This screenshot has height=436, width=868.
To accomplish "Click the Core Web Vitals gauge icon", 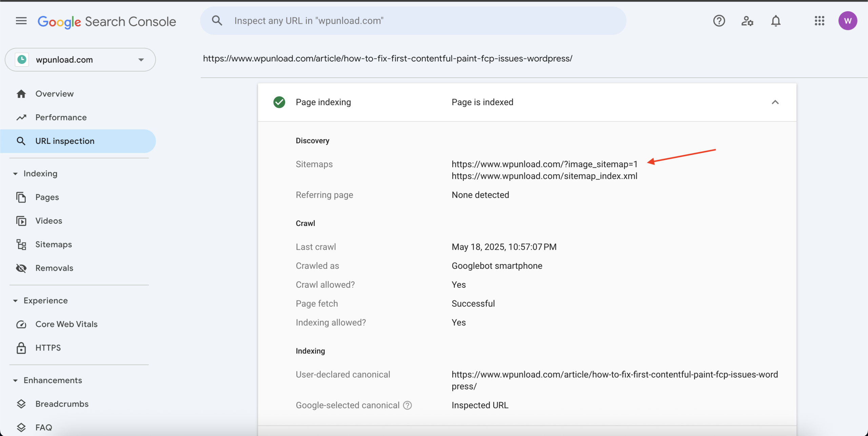I will point(21,324).
